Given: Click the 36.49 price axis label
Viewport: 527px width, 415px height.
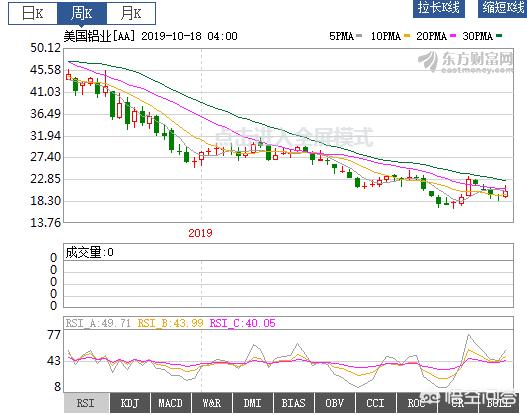Looking at the screenshot, I should (x=46, y=114).
